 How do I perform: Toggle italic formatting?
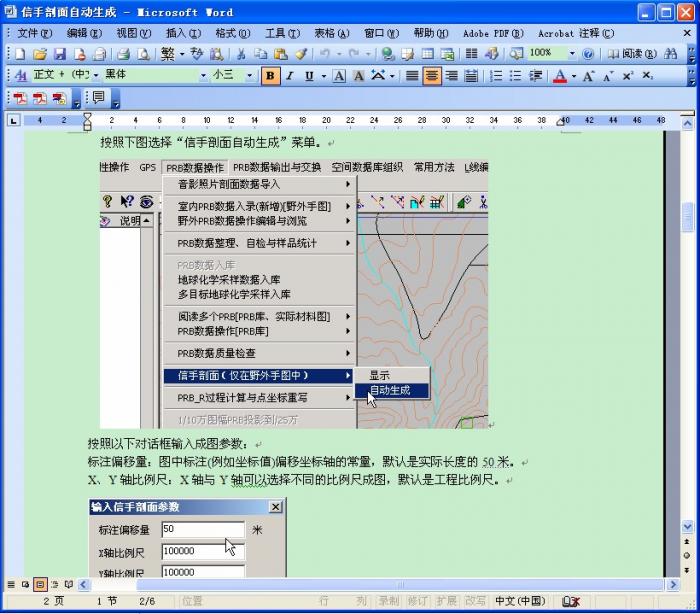290,75
